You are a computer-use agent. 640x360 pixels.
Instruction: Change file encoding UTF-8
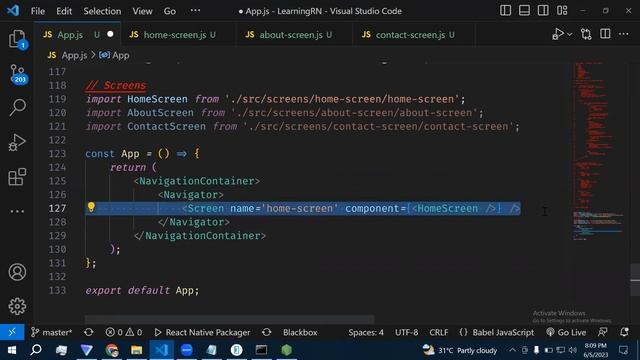pyautogui.click(x=406, y=332)
